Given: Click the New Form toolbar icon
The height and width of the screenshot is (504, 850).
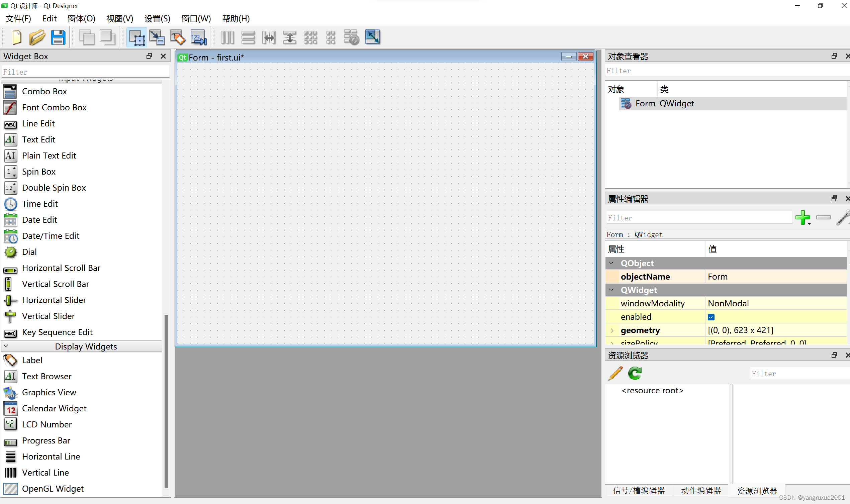Looking at the screenshot, I should point(17,37).
